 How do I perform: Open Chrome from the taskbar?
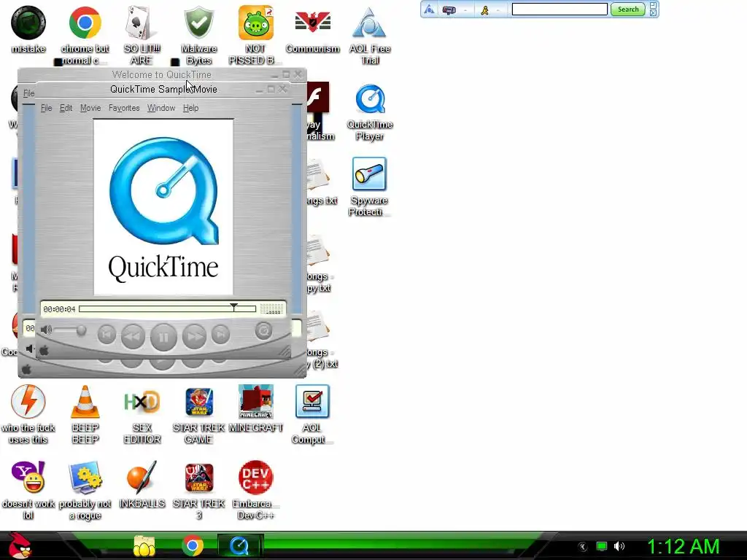pos(193,545)
